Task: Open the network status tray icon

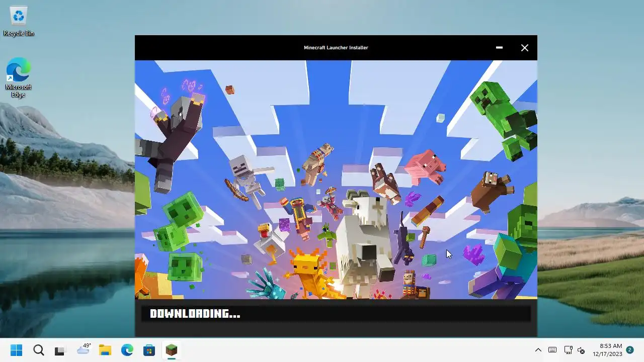Action: point(568,350)
